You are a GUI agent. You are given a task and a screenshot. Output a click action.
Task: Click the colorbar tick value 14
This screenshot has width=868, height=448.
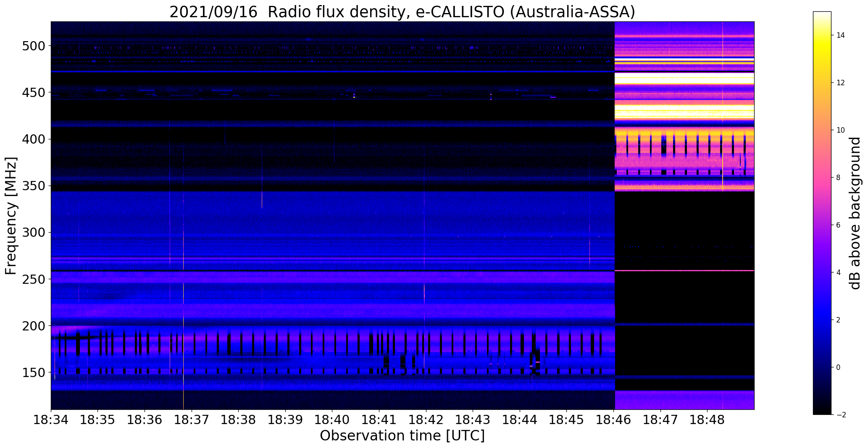click(x=841, y=35)
